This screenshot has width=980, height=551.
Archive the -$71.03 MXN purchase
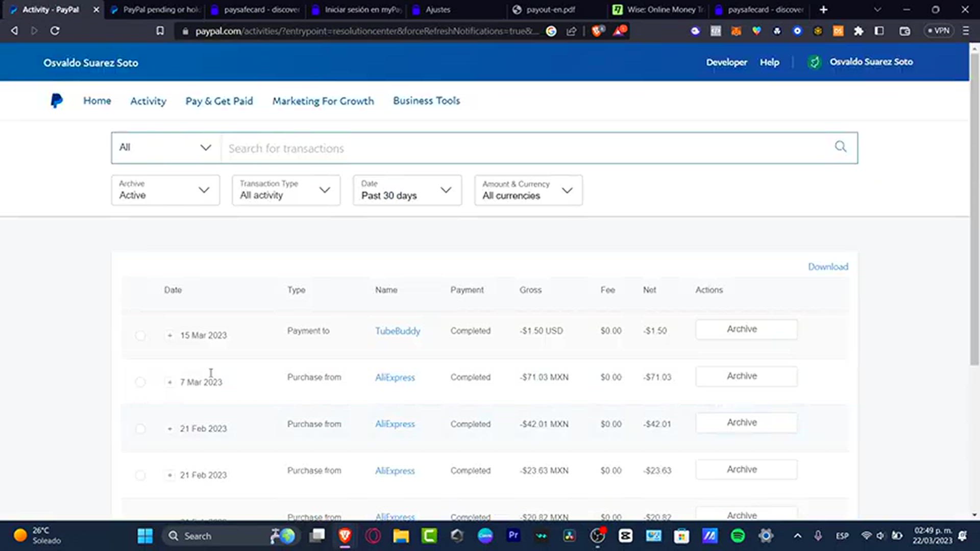[746, 376]
